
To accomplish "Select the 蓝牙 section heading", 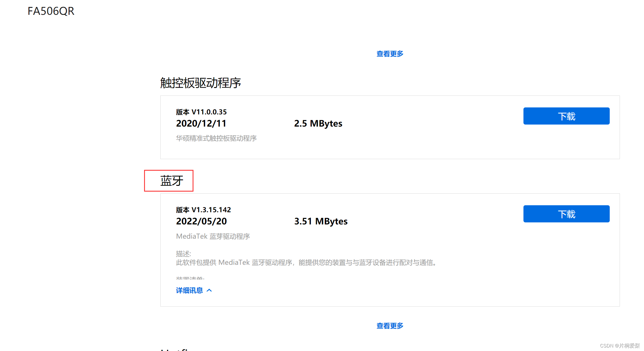I will (x=172, y=181).
